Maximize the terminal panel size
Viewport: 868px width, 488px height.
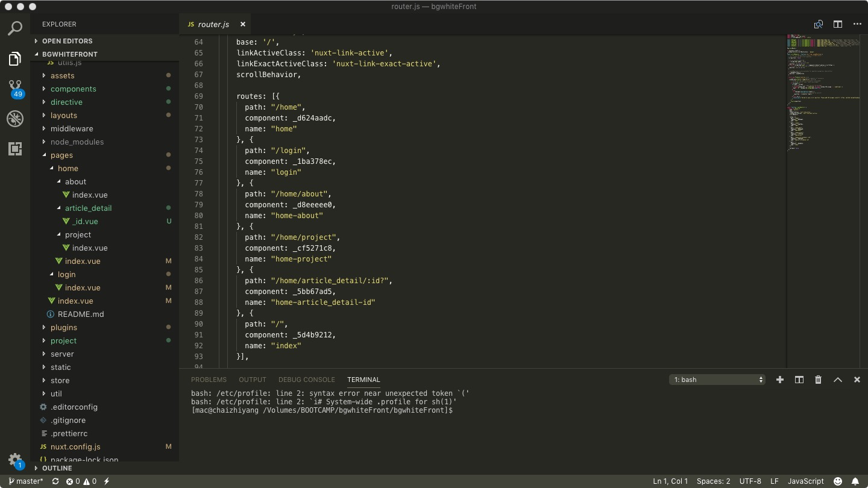pyautogui.click(x=838, y=380)
